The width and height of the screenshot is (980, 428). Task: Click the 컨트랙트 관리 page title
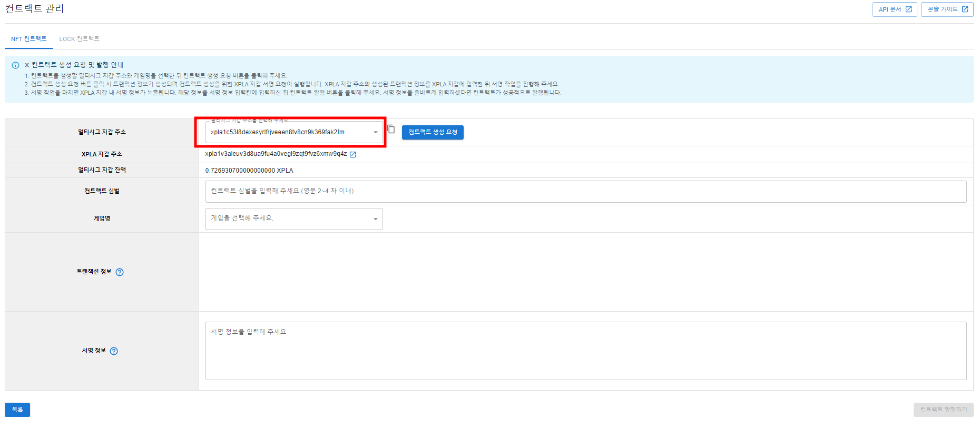point(35,9)
